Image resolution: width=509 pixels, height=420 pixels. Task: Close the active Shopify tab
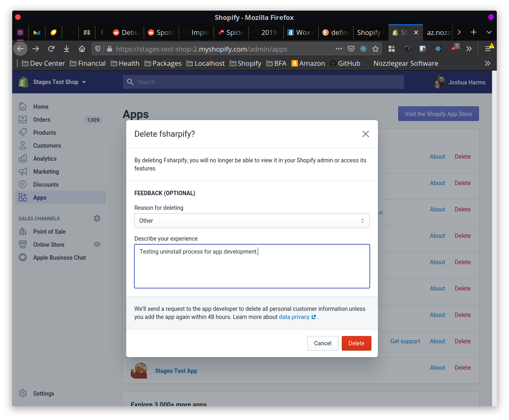[416, 32]
